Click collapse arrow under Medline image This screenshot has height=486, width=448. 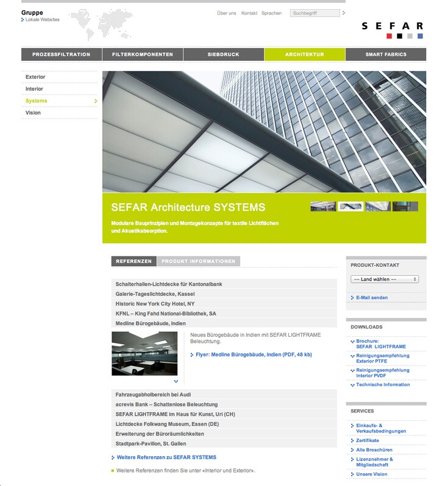[x=176, y=381]
